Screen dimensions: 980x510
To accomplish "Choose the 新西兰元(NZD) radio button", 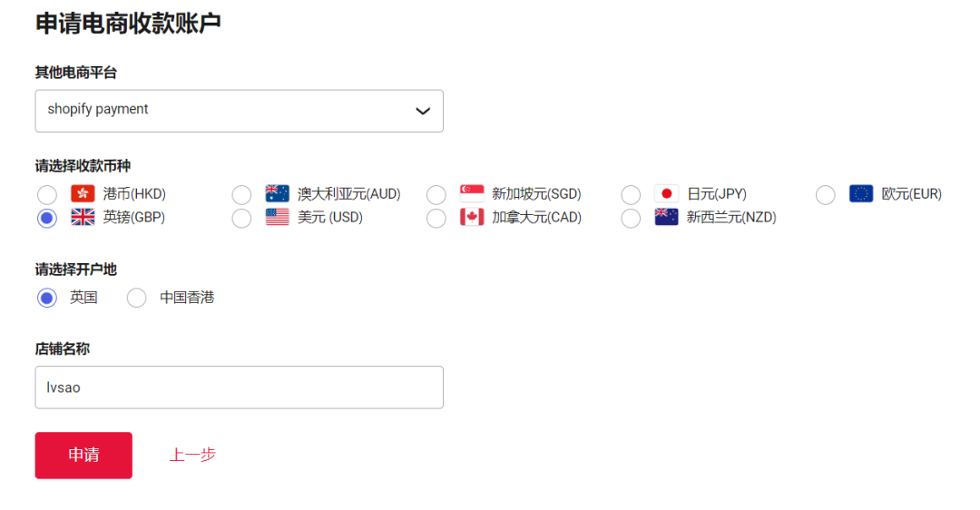I will 631,218.
